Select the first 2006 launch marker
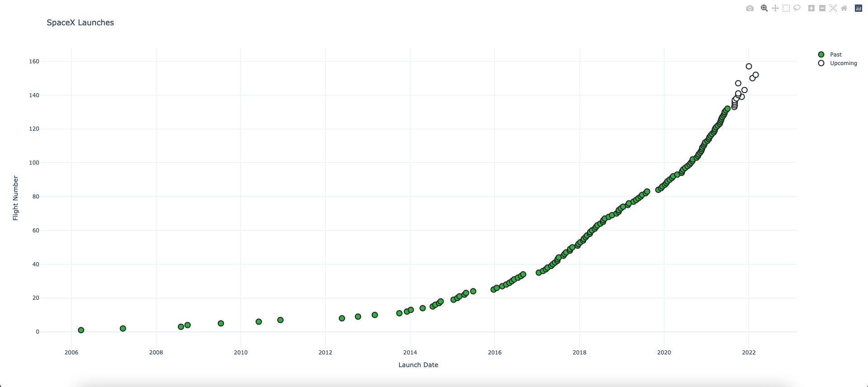This screenshot has width=868, height=387. click(81, 330)
